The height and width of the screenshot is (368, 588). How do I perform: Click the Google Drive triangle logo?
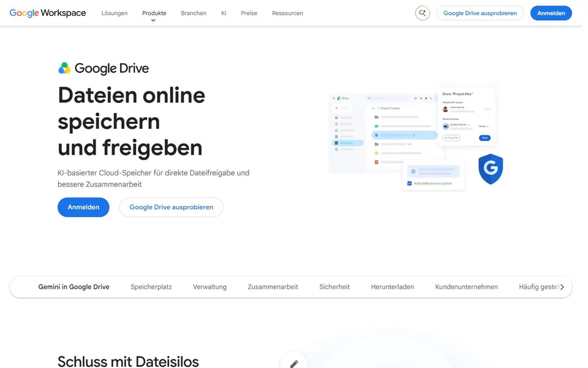pyautogui.click(x=64, y=68)
